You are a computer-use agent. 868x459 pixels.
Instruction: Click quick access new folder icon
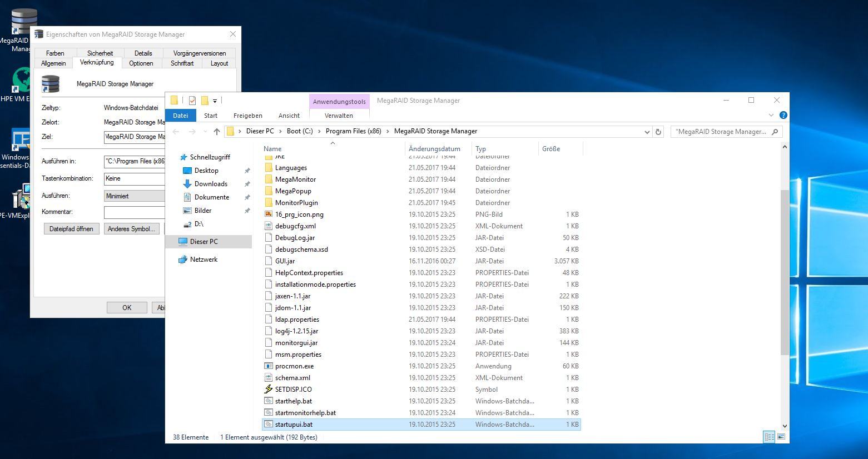click(x=205, y=101)
